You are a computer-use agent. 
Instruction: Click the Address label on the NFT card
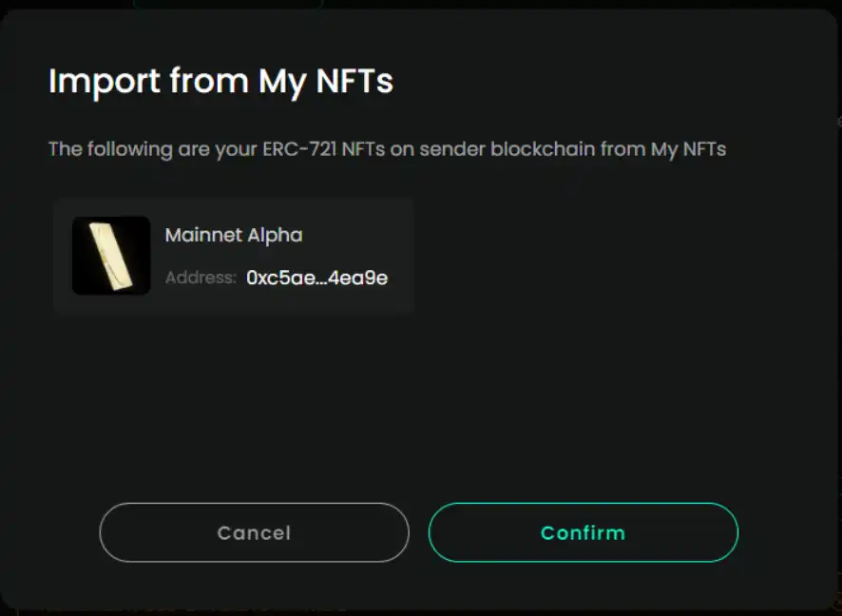click(201, 278)
